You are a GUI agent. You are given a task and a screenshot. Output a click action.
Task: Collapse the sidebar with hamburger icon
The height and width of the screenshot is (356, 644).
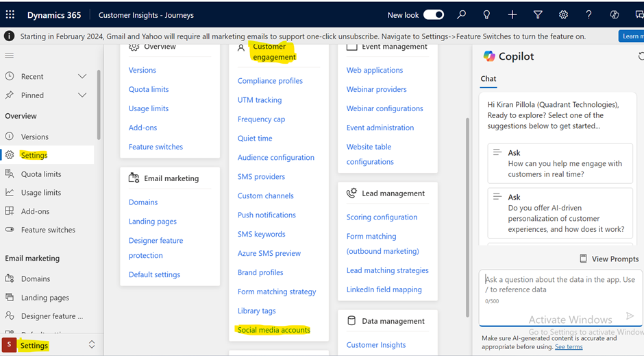[x=9, y=56]
